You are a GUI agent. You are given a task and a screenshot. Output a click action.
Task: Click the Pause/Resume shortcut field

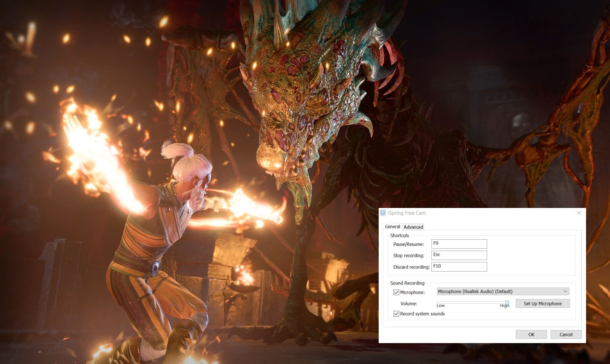pyautogui.click(x=459, y=244)
